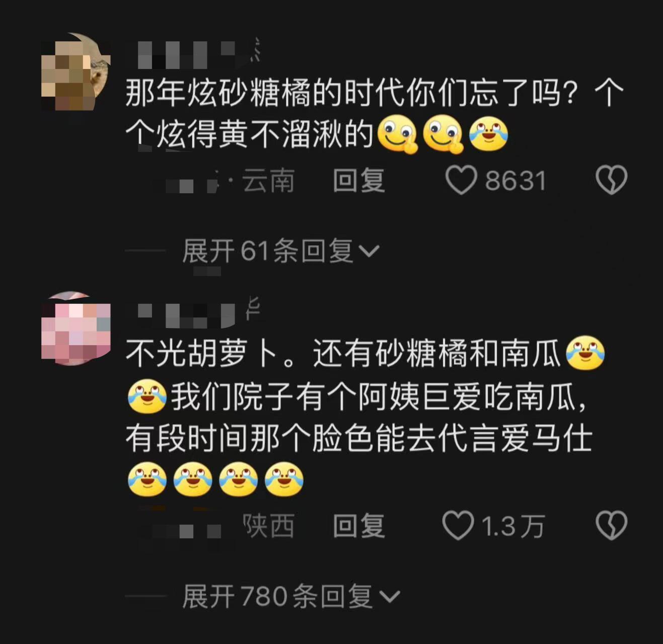Tap the 8631 like count
This screenshot has width=663, height=644.
pyautogui.click(x=515, y=181)
